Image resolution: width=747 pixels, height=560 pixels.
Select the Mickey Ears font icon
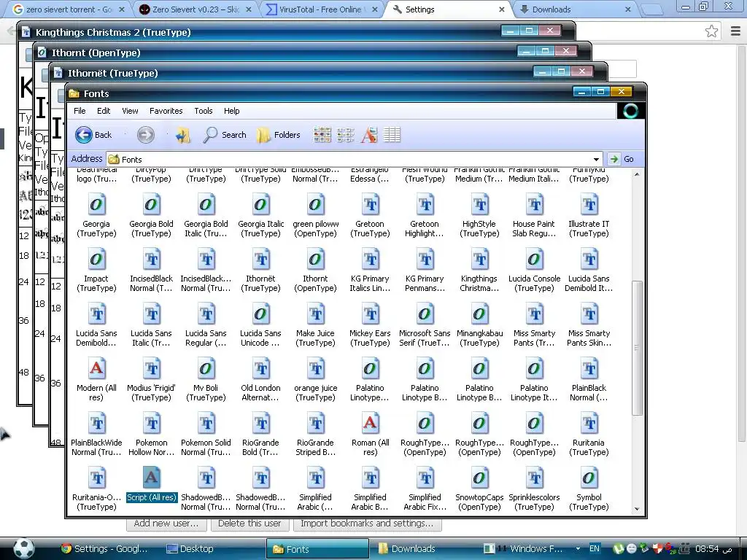(x=370, y=314)
